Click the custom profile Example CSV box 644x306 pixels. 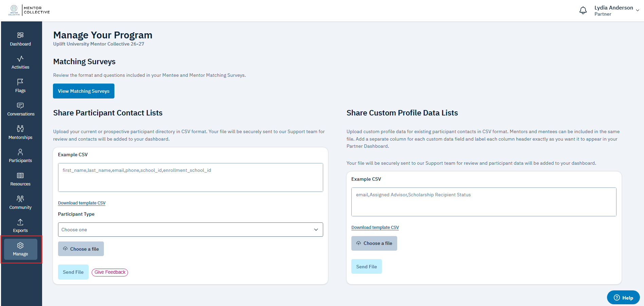pos(484,202)
